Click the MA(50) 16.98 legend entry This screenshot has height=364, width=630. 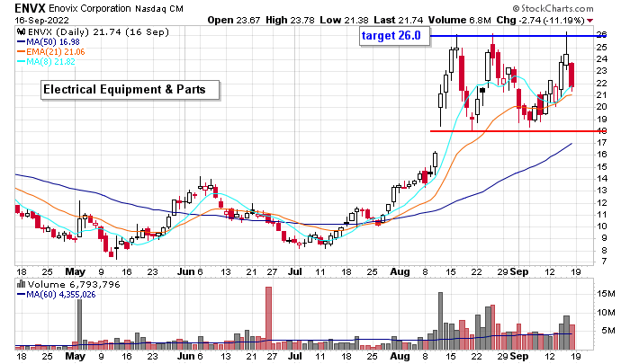[x=49, y=42]
